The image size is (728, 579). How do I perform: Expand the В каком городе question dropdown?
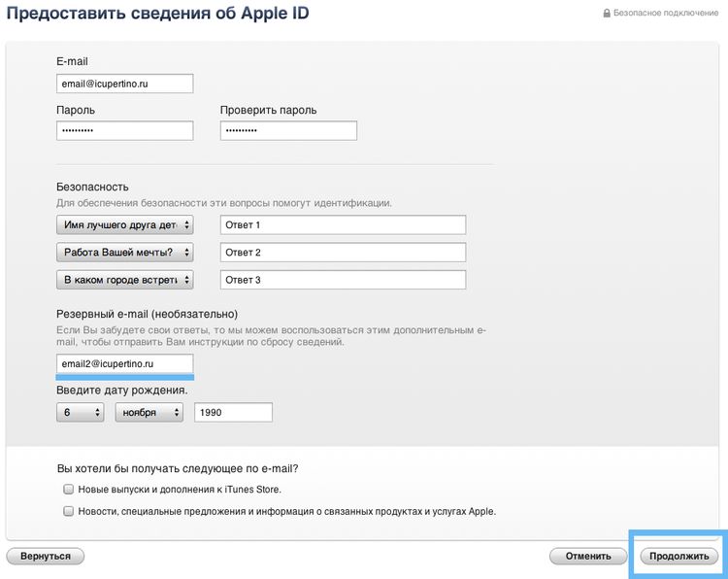pos(125,280)
